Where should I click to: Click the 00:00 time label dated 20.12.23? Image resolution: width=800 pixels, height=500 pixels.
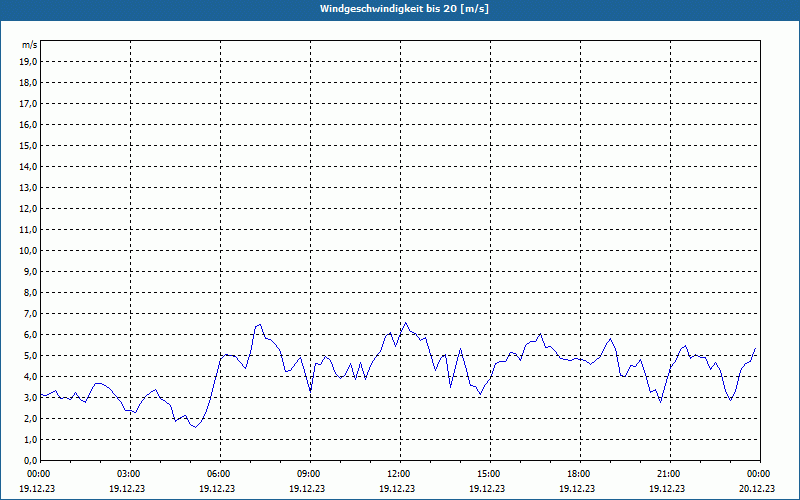pos(759,474)
